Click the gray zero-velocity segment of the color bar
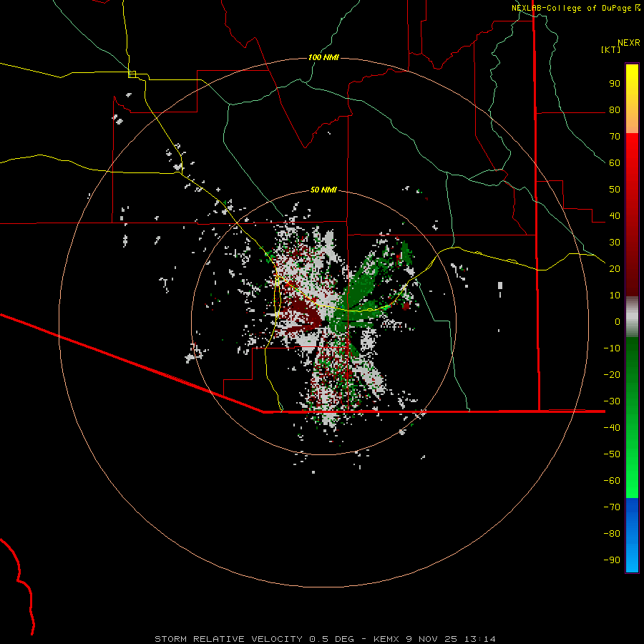644x644 pixels. tap(632, 317)
